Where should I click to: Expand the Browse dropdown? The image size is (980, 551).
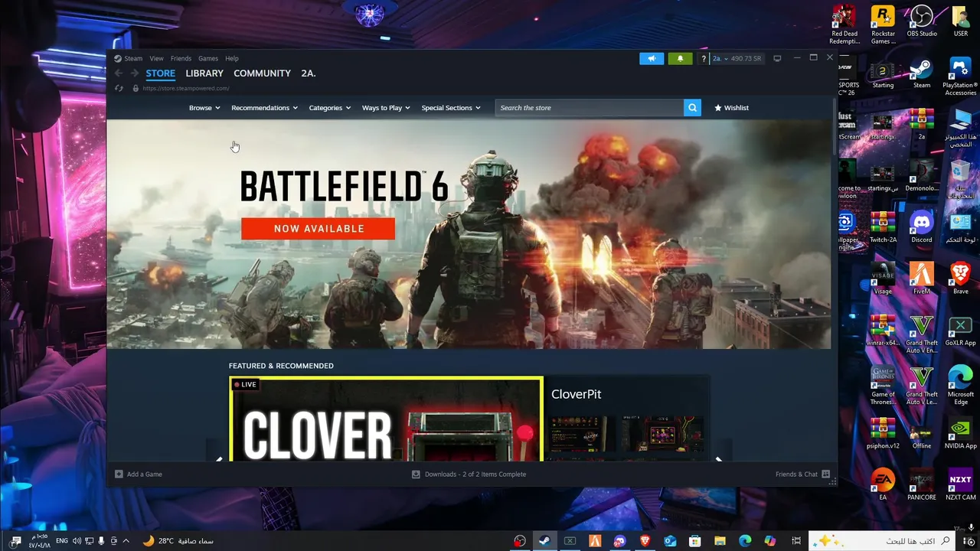204,108
